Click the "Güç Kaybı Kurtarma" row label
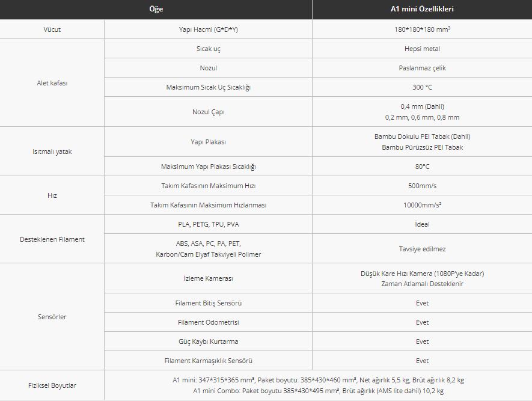The image size is (532, 401). click(208, 341)
